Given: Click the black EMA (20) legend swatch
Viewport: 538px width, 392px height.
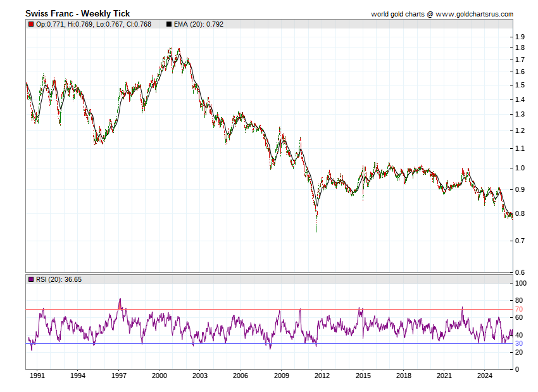Looking at the screenshot, I should pyautogui.click(x=169, y=24).
